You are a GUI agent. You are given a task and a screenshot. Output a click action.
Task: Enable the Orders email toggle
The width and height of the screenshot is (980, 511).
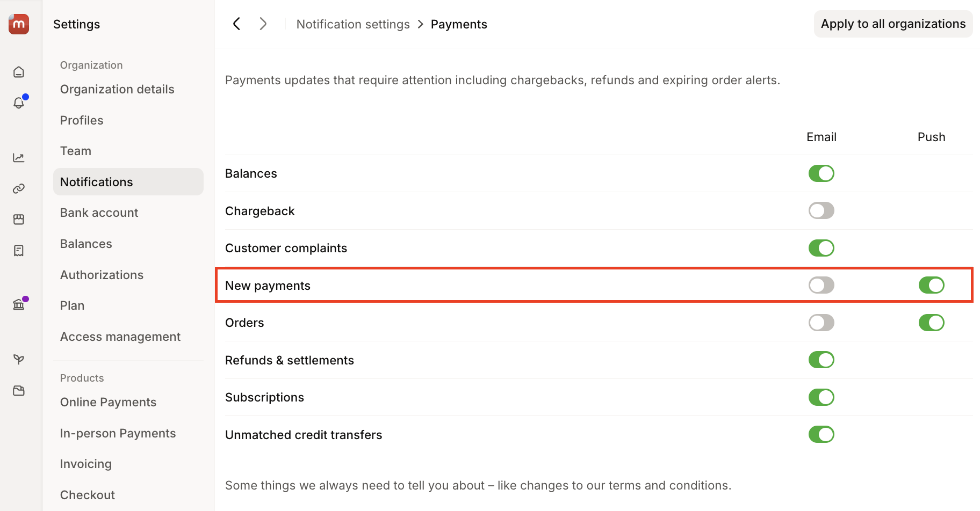pos(821,323)
